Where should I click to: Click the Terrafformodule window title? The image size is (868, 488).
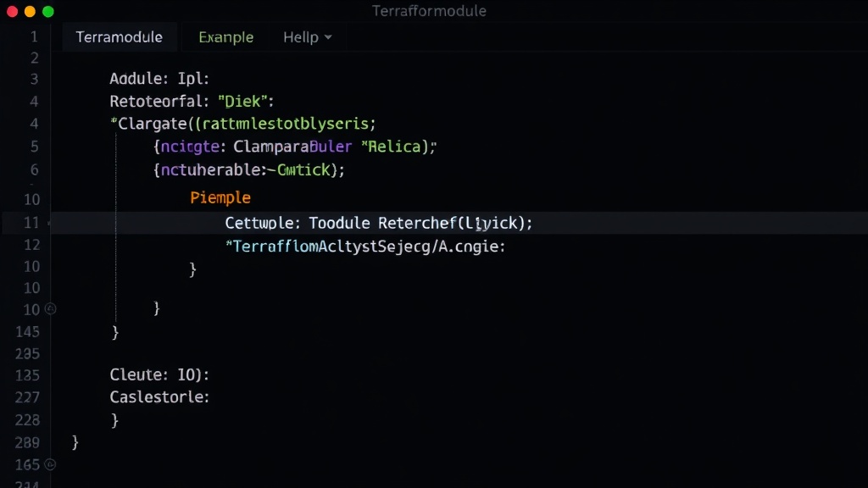(x=429, y=11)
